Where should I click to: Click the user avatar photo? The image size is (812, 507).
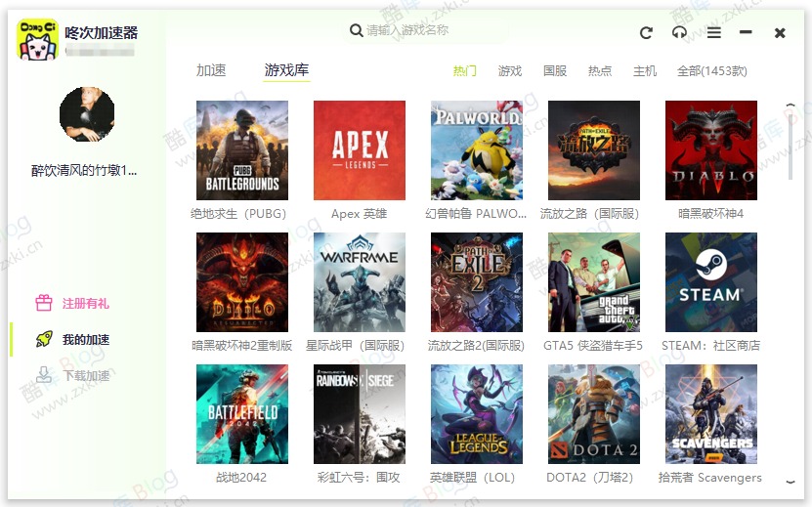[x=87, y=114]
